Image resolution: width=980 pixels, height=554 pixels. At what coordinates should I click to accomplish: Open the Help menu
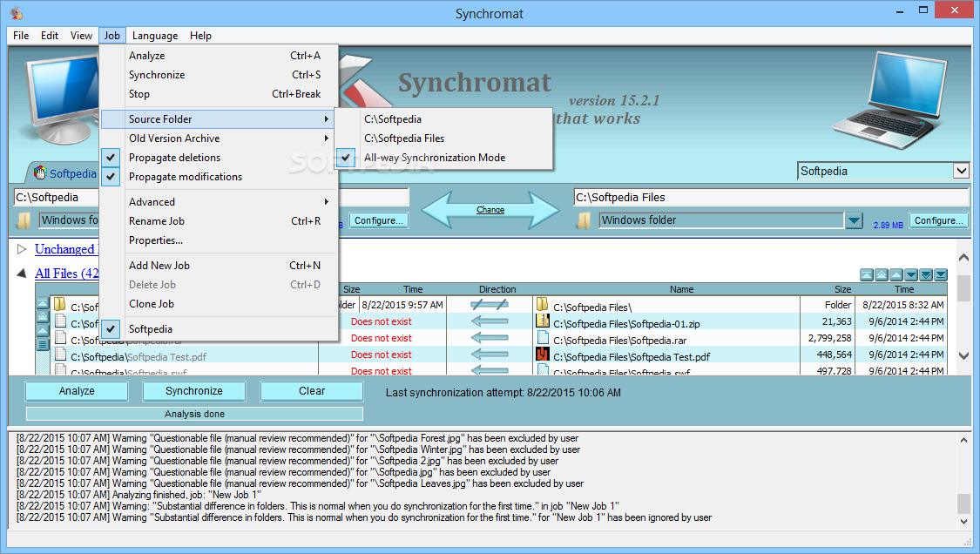tap(200, 36)
